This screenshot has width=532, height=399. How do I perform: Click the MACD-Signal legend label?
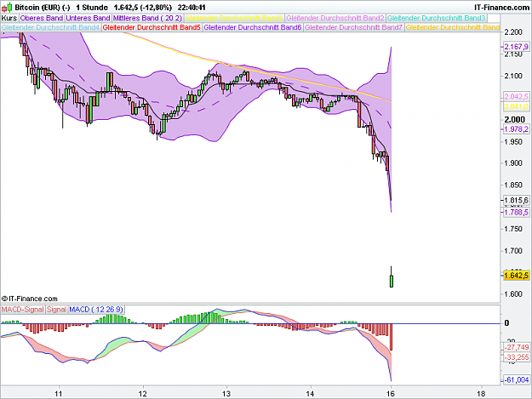tap(22, 310)
